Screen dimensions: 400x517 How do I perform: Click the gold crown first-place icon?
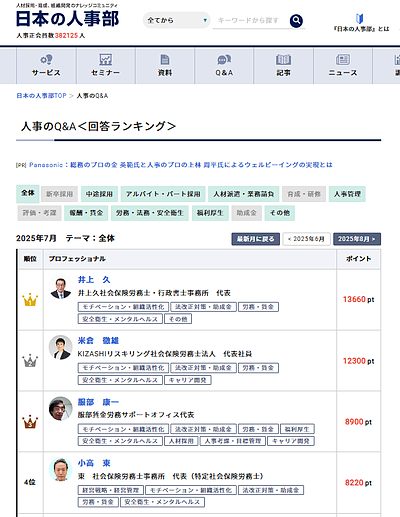[30, 300]
